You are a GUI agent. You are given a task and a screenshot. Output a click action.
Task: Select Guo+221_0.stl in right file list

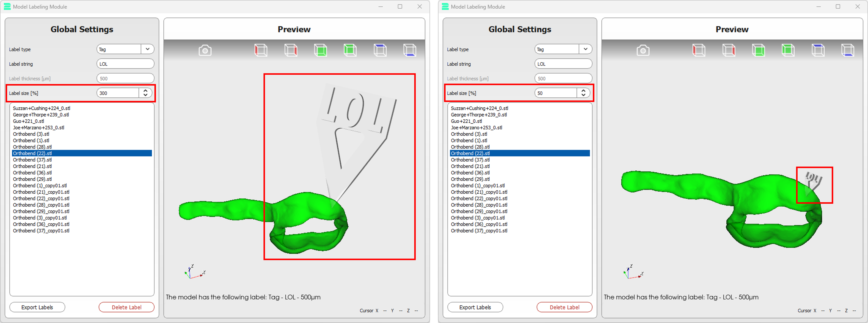pos(466,121)
